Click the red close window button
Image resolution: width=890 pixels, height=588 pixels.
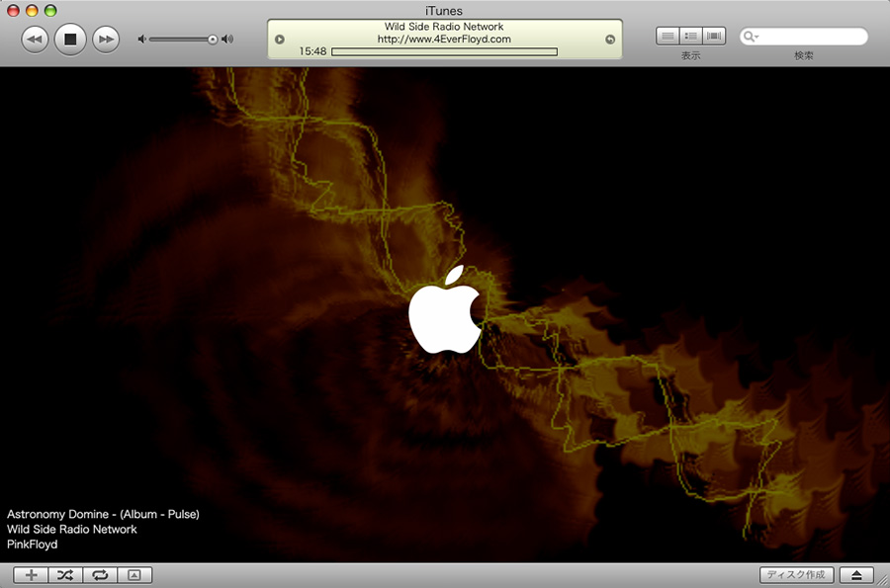pyautogui.click(x=13, y=10)
